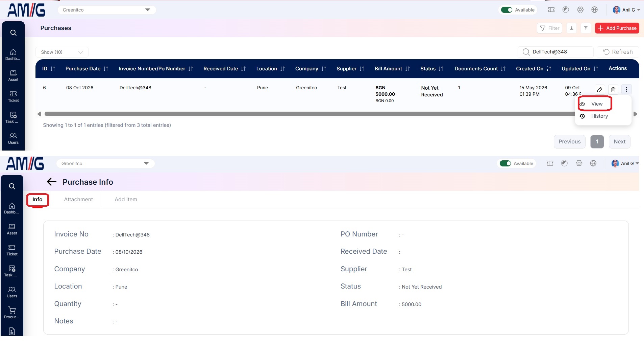Viewport: 644px width, 342px height.
Task: Expand the upper Greenitco company dropdown
Action: (107, 10)
